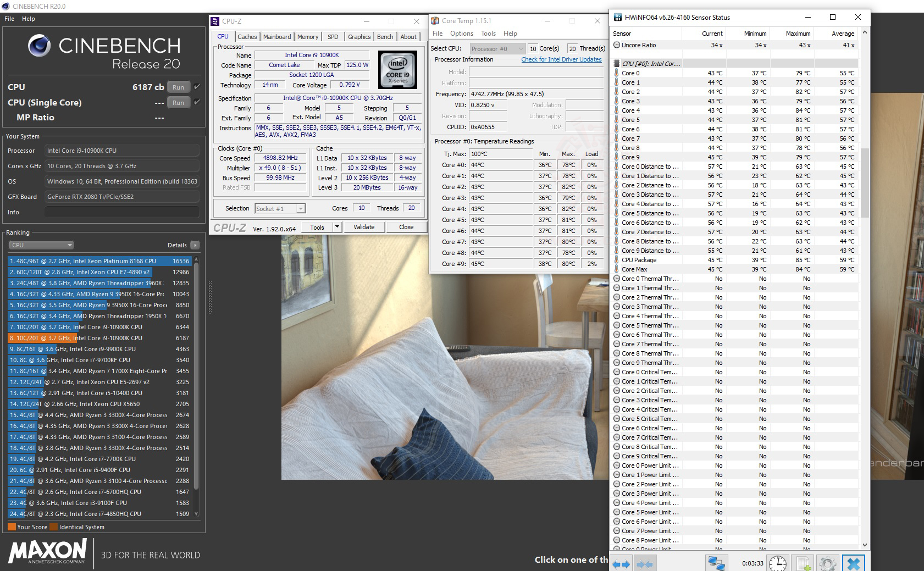Viewport: 924px width, 571px height.
Task: Open Cinebench Help menu
Action: [29, 19]
